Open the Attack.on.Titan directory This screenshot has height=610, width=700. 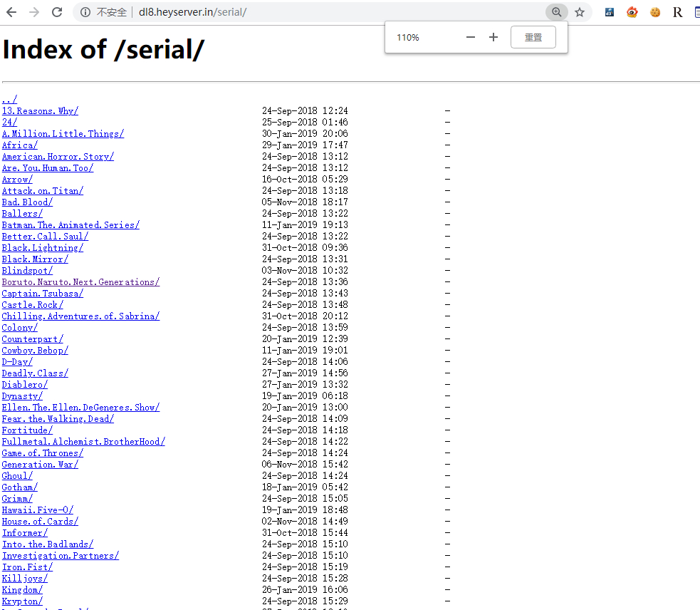point(42,191)
